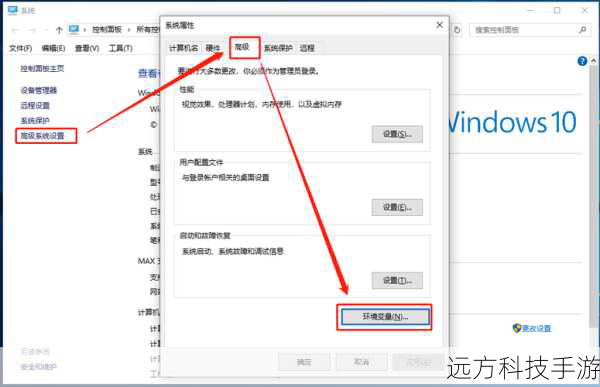Maximize the System window
This screenshot has width=600, height=387.
point(557,10)
